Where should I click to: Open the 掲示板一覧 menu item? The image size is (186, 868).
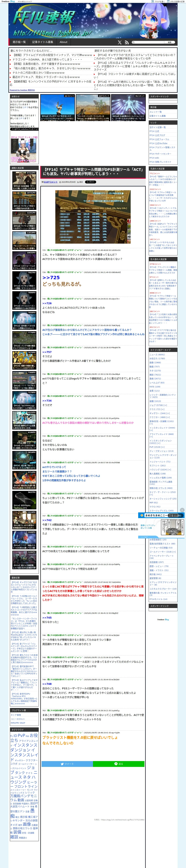tap(19, 42)
